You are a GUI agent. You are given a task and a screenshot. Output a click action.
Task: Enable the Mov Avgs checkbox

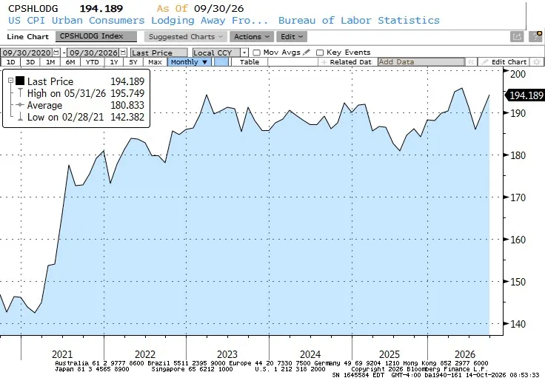click(256, 53)
